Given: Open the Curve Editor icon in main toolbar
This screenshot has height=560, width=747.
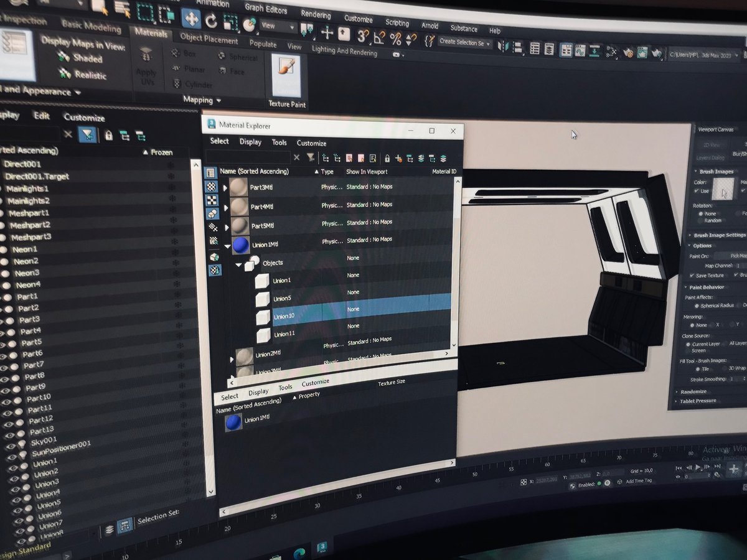Looking at the screenshot, I should coord(580,51).
